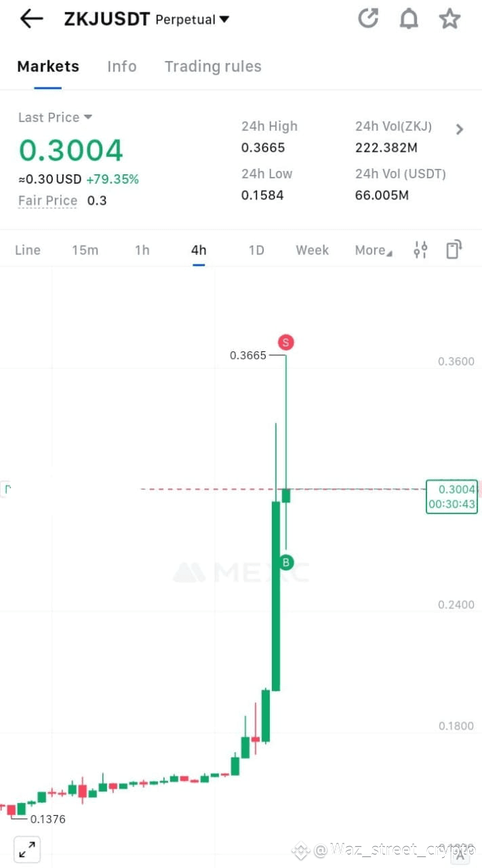Viewport: 482px width, 868px height.
Task: Select the 1D timeframe
Action: click(x=256, y=250)
